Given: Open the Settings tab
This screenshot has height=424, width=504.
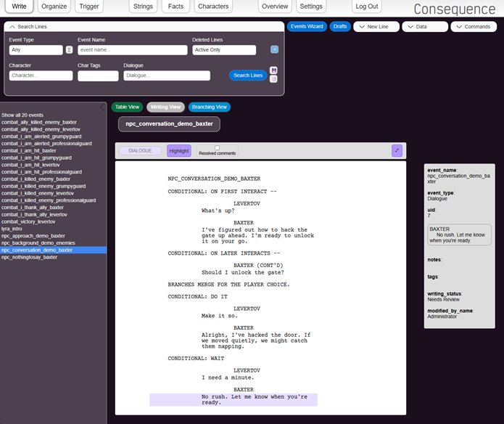Looking at the screenshot, I should coord(311,7).
